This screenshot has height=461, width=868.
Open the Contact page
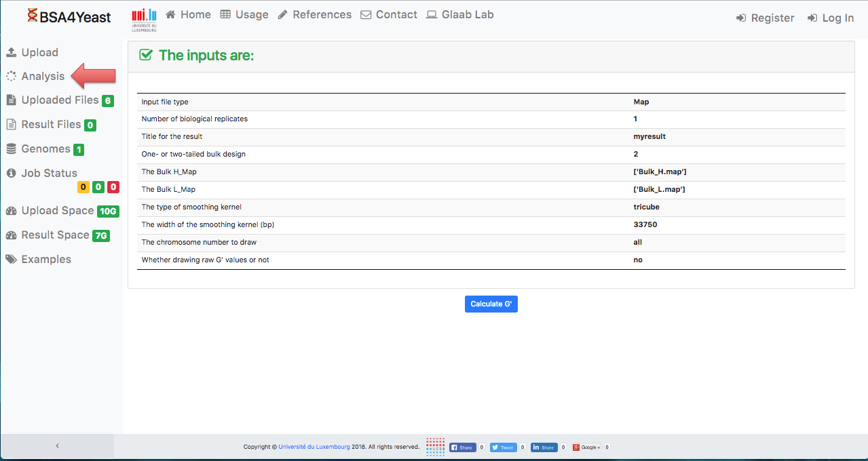point(389,15)
